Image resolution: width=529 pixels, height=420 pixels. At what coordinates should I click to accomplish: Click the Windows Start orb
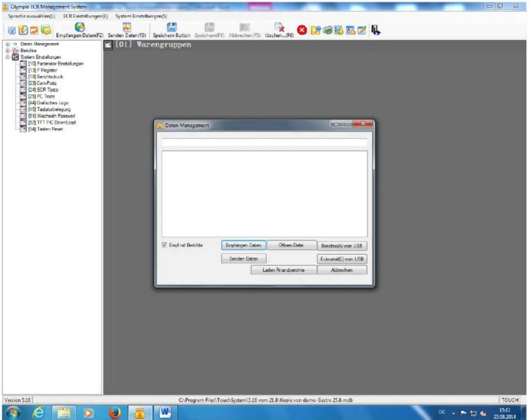pos(13,413)
